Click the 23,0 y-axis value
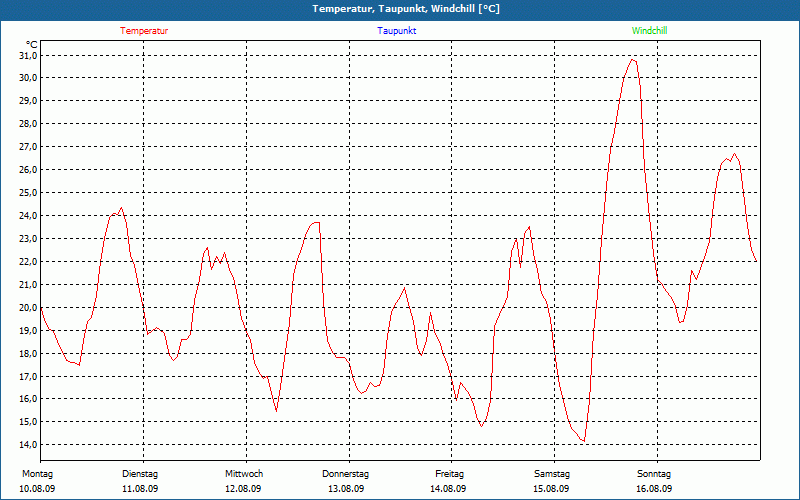The width and height of the screenshot is (800, 500). (29, 238)
